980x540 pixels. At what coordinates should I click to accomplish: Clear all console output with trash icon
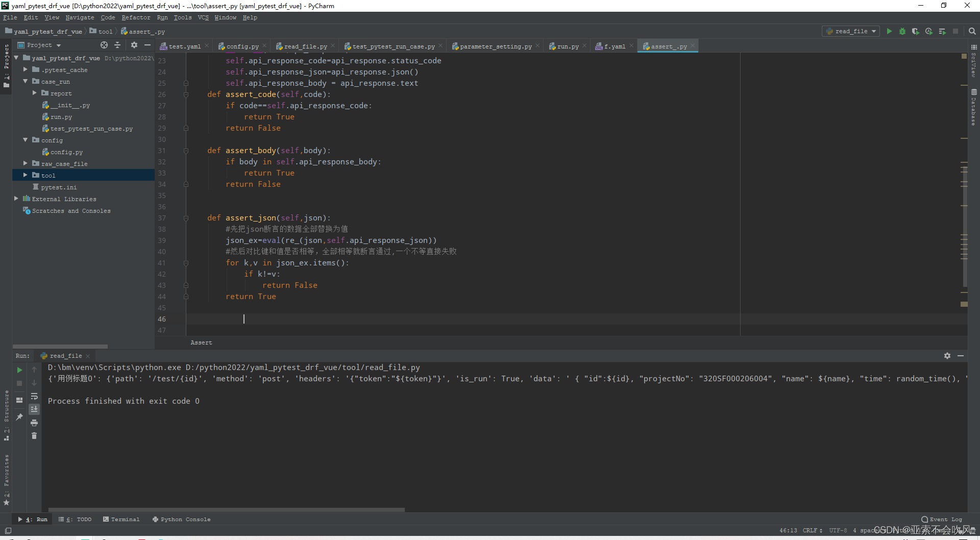coord(34,436)
